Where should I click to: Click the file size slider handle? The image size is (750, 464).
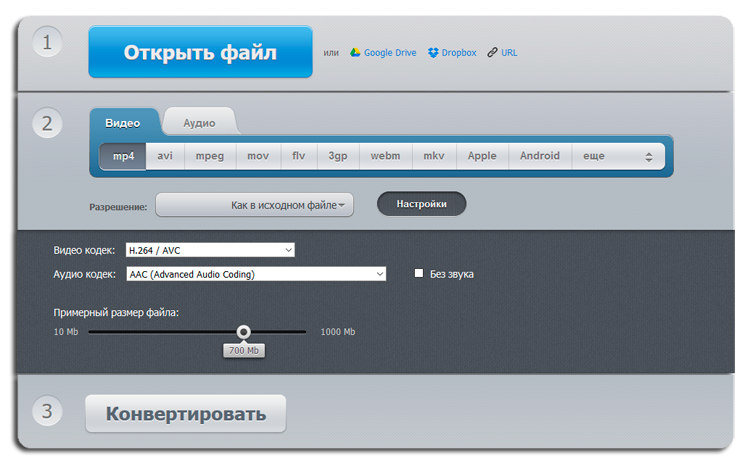(x=244, y=331)
